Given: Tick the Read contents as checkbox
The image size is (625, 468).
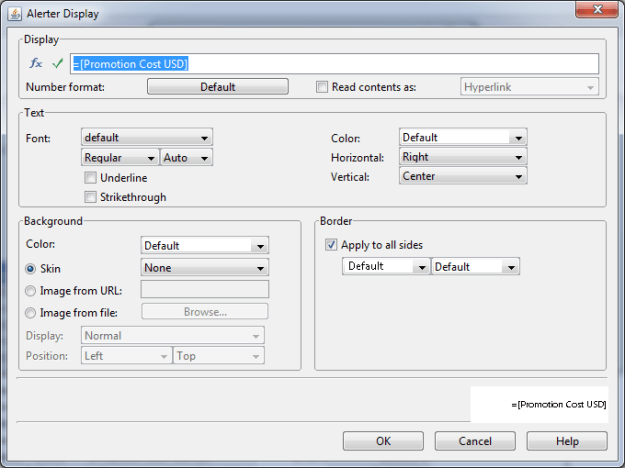Looking at the screenshot, I should (322, 87).
